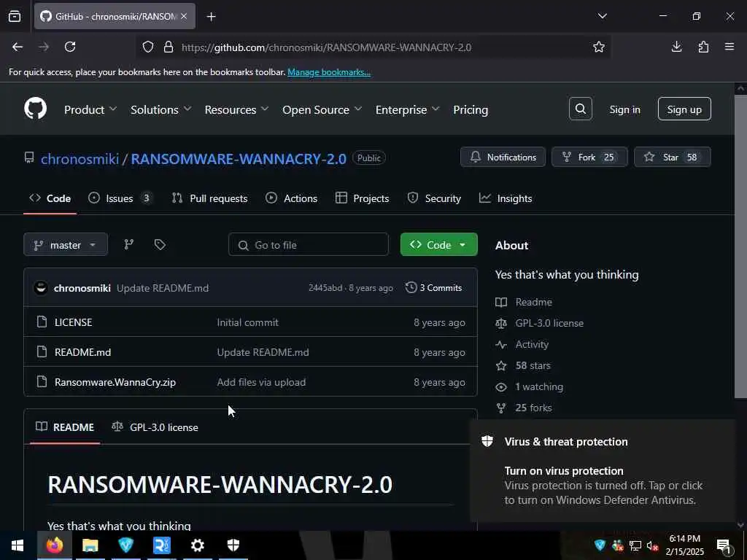Click the GitHub Octocat logo
Screen dimensions: 747x560
coord(36,109)
